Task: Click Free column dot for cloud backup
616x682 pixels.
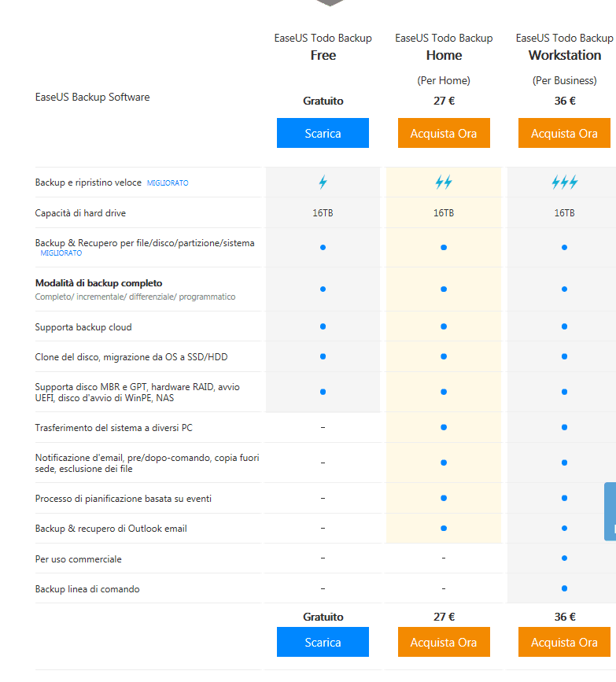Action: coord(323,326)
